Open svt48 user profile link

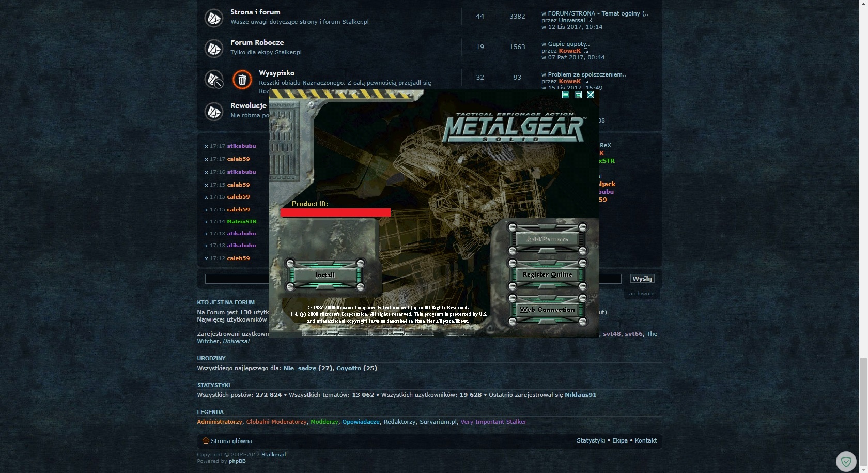click(612, 334)
